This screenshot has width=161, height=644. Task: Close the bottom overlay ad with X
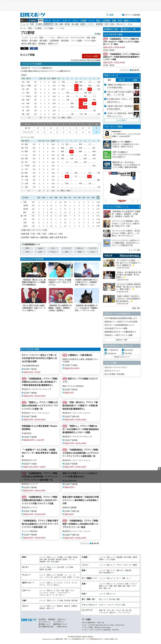coord(159,469)
